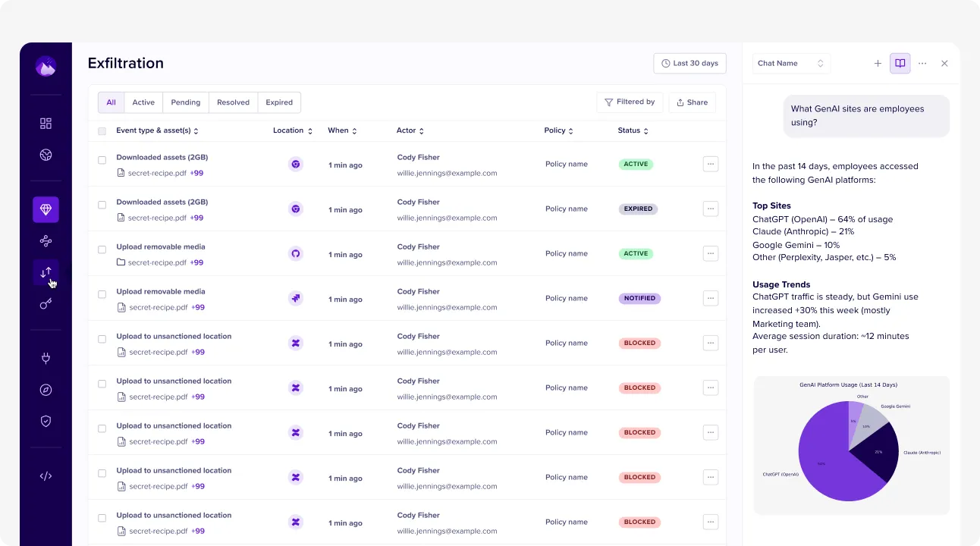The image size is (980, 546).
Task: Click the book icon in the chat panel
Action: tap(900, 64)
